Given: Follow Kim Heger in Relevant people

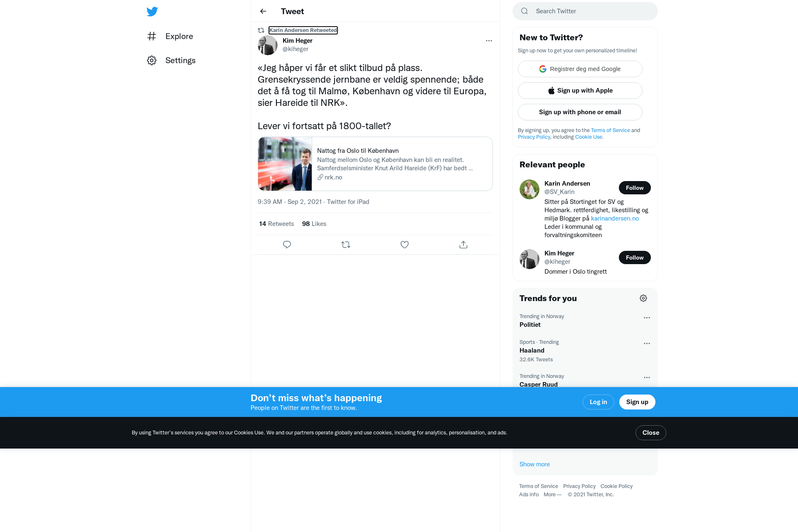Looking at the screenshot, I should [x=635, y=257].
